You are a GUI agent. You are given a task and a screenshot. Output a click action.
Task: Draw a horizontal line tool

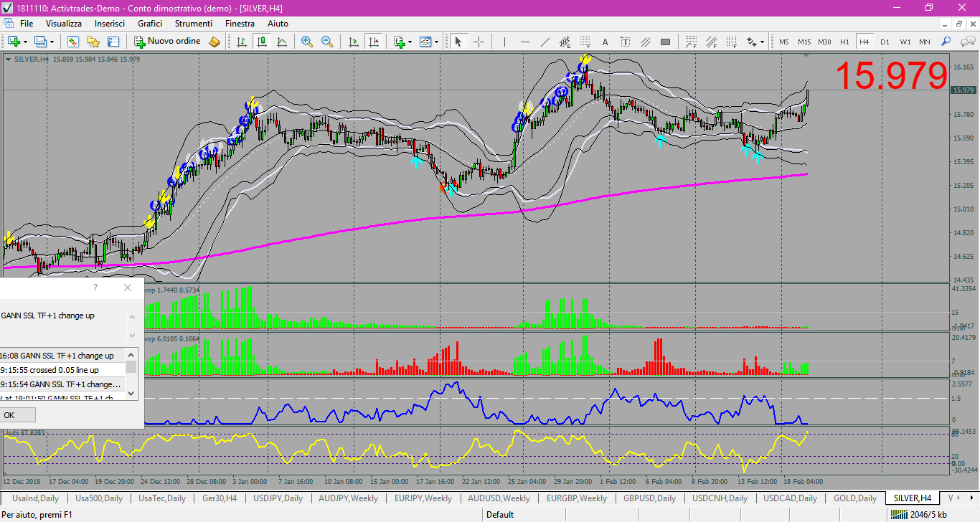[x=524, y=42]
